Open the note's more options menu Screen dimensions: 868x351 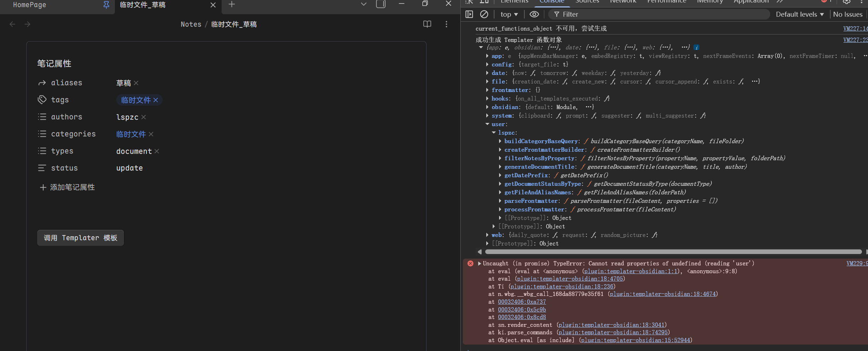[446, 24]
